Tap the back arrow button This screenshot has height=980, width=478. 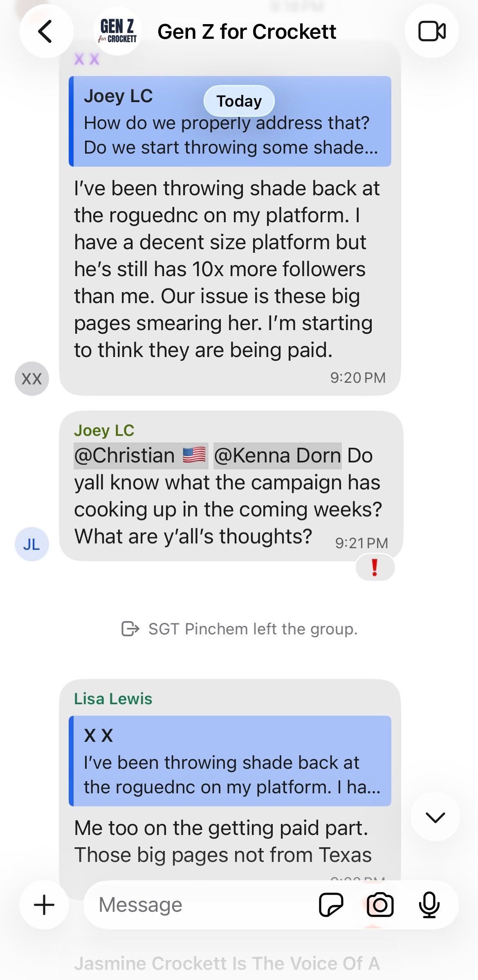pyautogui.click(x=46, y=31)
